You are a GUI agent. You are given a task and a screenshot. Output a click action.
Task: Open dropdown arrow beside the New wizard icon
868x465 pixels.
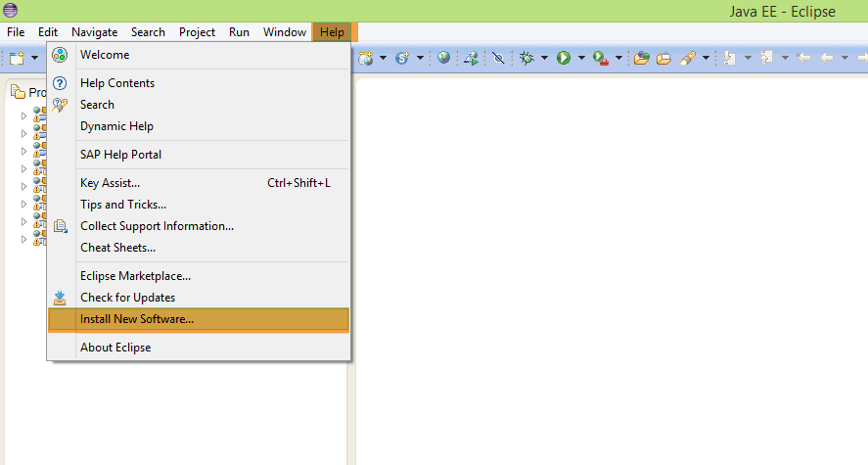point(34,59)
